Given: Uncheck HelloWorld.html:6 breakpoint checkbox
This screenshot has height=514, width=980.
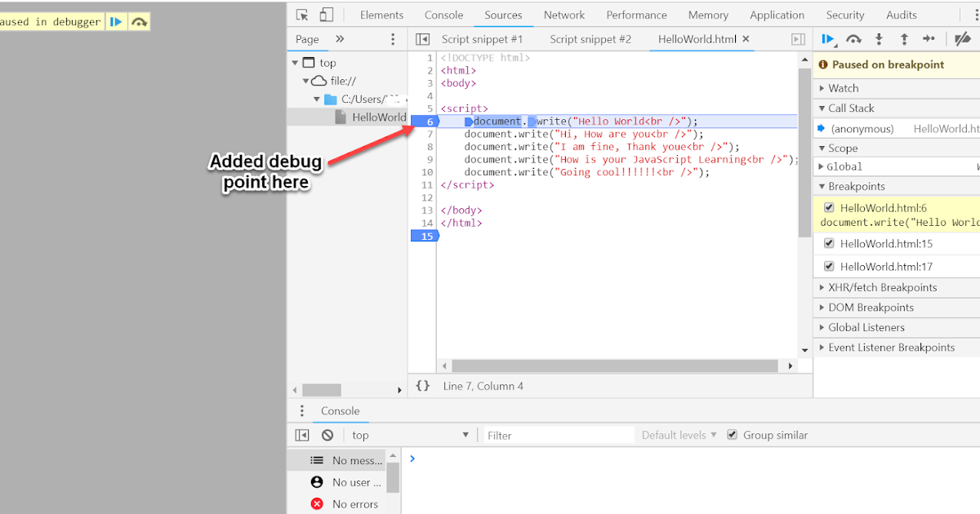Looking at the screenshot, I should (x=829, y=208).
